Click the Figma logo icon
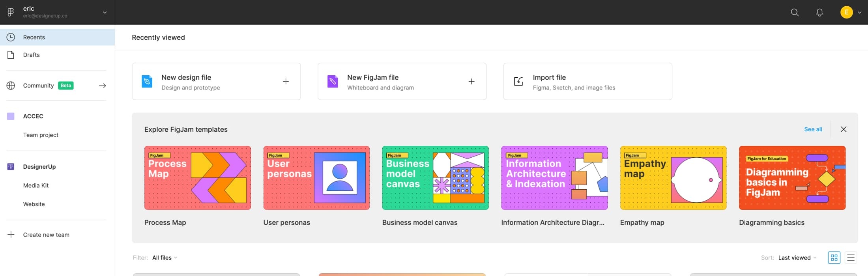This screenshot has width=868, height=276. click(11, 12)
